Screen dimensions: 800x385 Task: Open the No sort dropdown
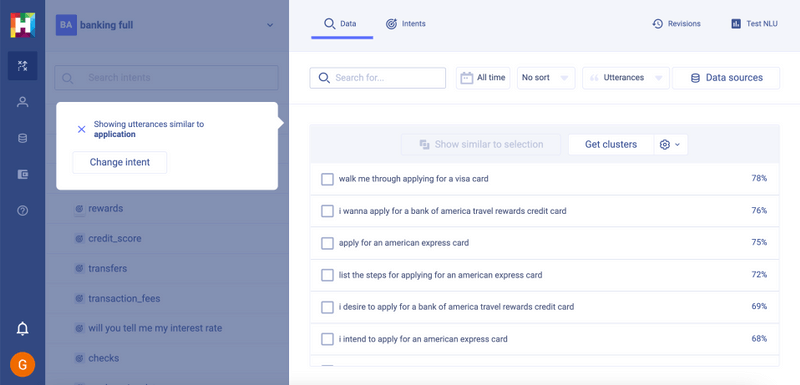[546, 78]
